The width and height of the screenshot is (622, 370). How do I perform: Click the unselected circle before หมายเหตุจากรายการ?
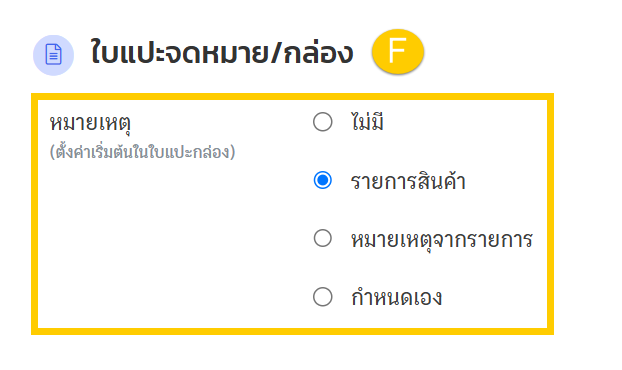click(x=323, y=239)
